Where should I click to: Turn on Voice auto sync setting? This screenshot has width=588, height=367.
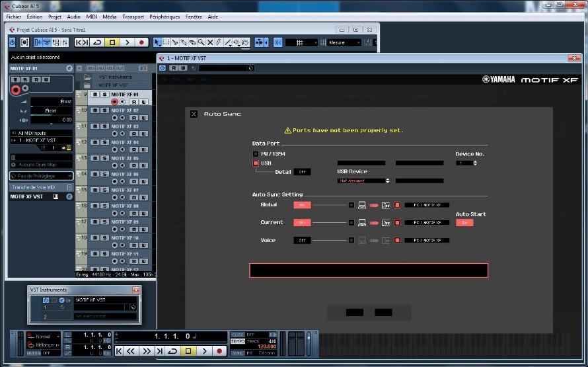301,241
